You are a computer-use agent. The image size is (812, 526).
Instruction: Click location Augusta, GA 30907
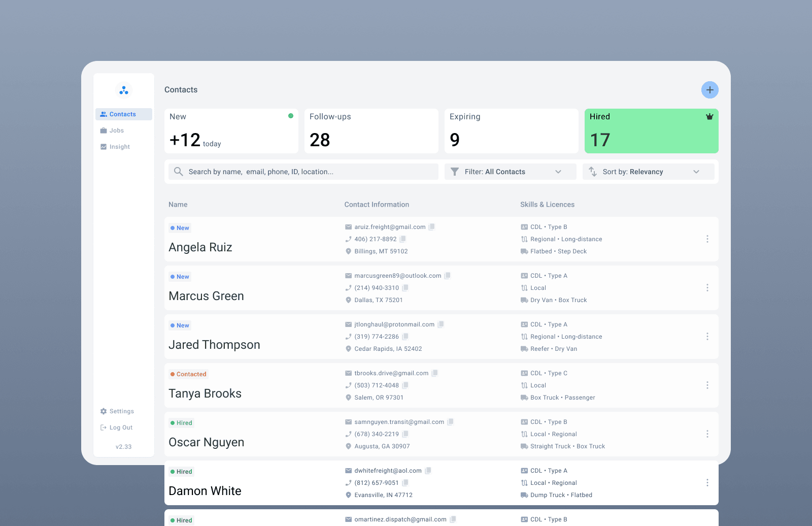(x=382, y=446)
